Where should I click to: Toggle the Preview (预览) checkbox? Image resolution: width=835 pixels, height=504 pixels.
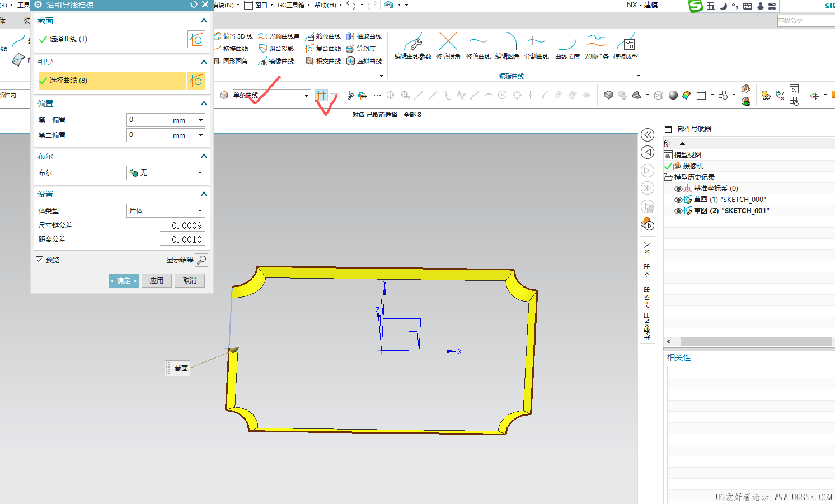click(40, 260)
